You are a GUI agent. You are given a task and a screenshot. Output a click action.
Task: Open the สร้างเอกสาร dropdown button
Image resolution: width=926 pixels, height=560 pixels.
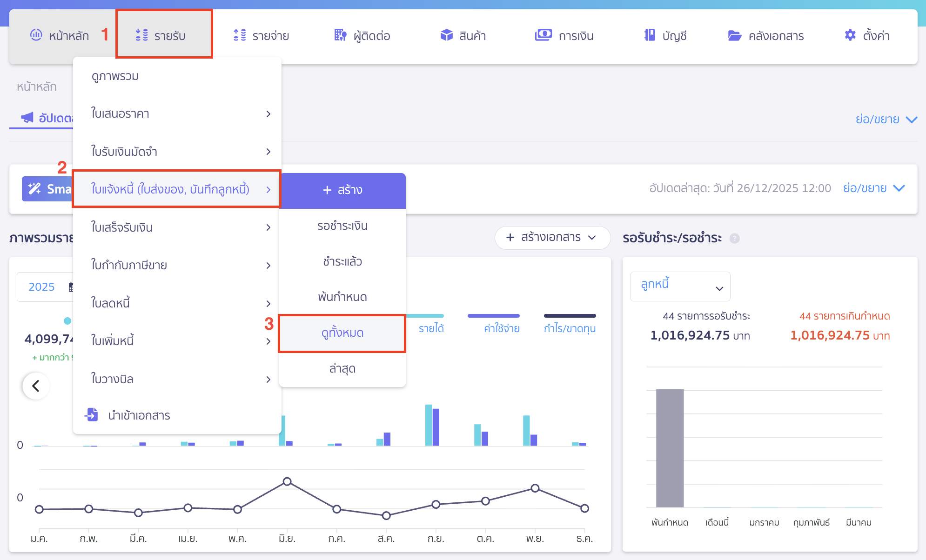[552, 237]
